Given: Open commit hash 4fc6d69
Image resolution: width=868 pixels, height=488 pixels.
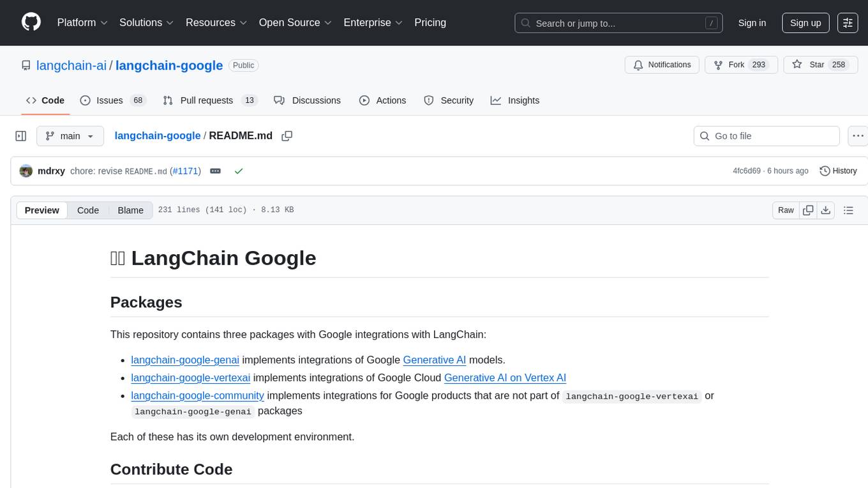Looking at the screenshot, I should 747,171.
